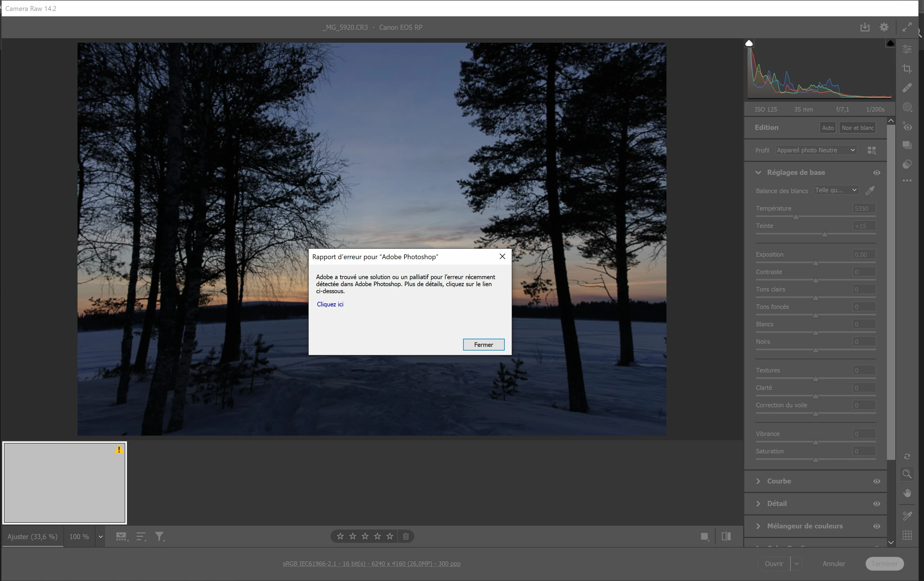This screenshot has width=924, height=581.
Task: Click the Cliquez ici link
Action: coord(330,304)
